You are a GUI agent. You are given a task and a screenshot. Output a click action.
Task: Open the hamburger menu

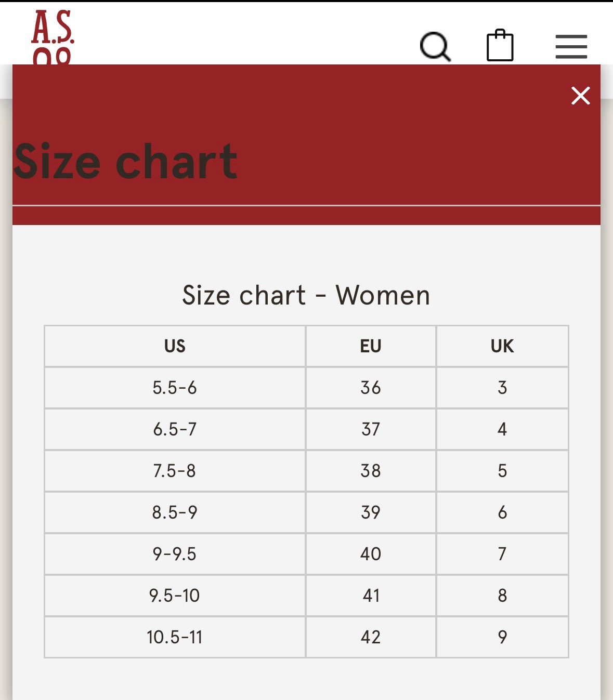click(571, 47)
